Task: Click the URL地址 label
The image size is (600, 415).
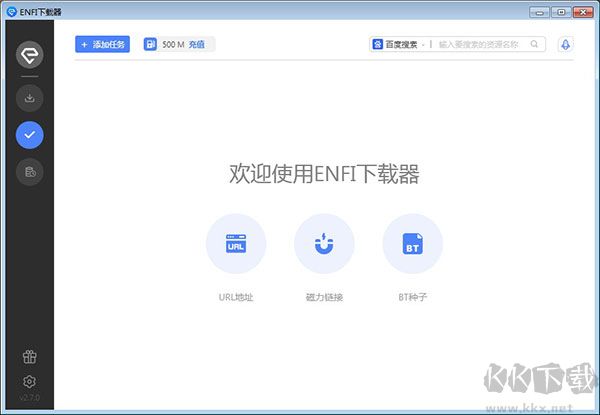Action: coord(236,297)
